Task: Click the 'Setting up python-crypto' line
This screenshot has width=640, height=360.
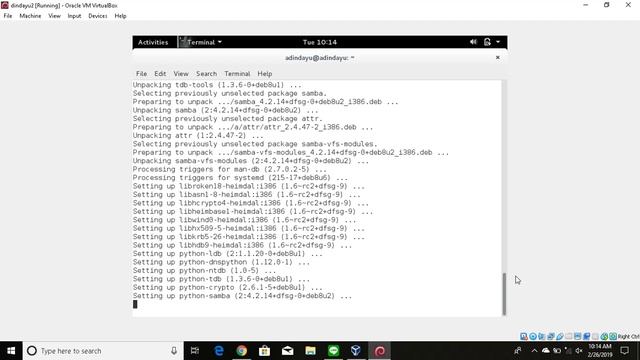Action: coord(228,287)
